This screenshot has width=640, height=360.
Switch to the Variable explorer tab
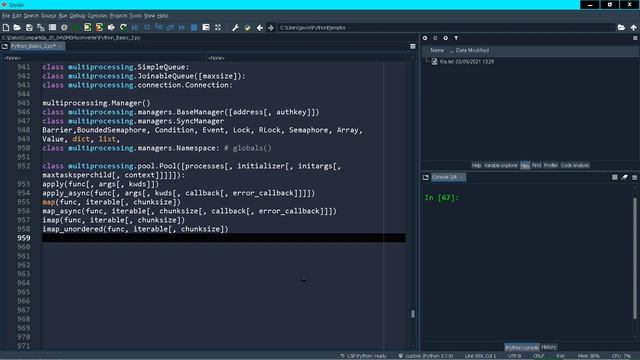pyautogui.click(x=501, y=165)
